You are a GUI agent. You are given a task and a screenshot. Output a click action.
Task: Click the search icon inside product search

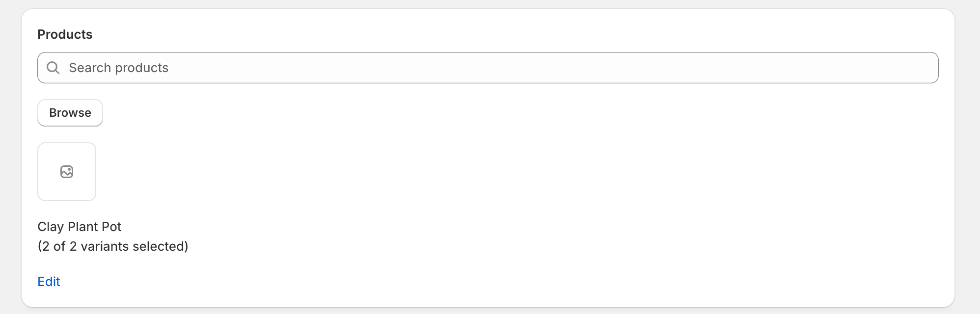coord(53,68)
